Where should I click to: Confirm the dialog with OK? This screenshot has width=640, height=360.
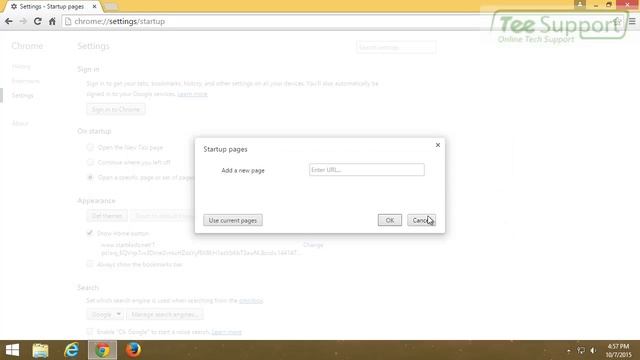point(389,220)
